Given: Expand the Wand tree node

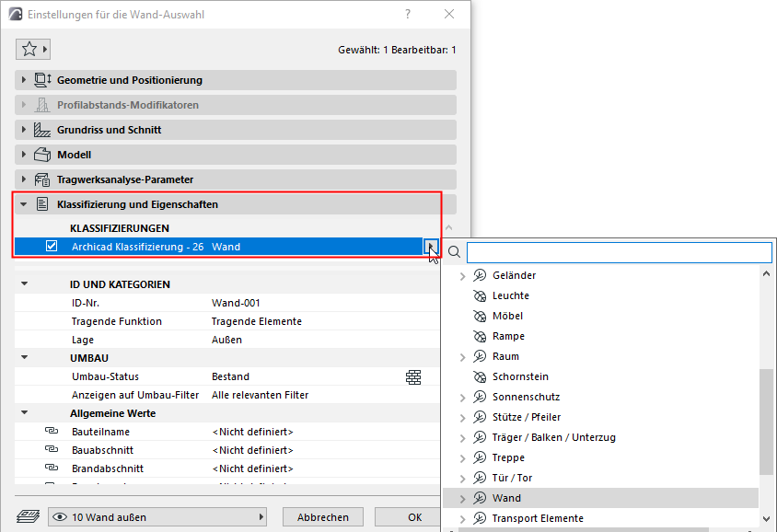Looking at the screenshot, I should tap(462, 499).
